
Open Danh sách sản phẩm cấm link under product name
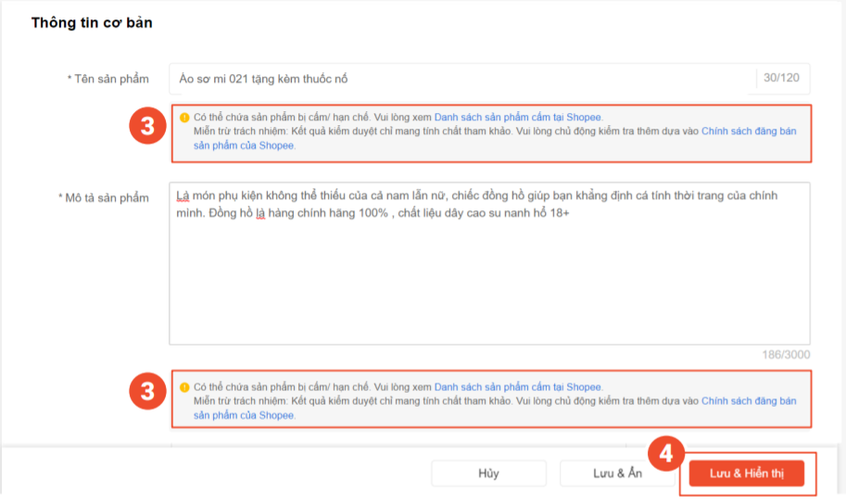pos(517,118)
